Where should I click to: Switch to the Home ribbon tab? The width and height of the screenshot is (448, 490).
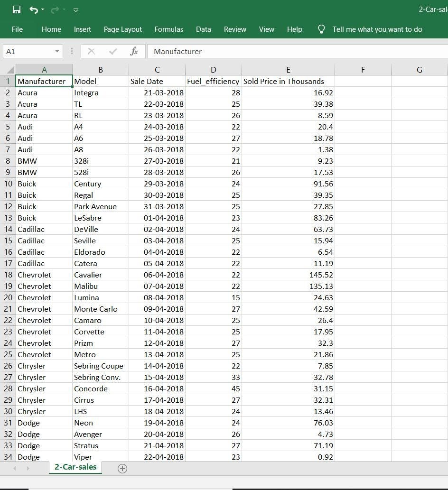51,29
